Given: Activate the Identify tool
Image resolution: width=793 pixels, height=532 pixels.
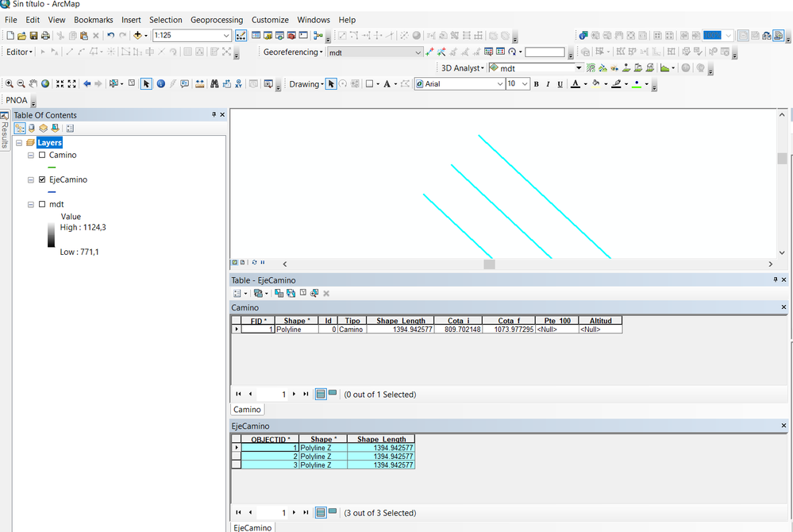Looking at the screenshot, I should tap(161, 84).
